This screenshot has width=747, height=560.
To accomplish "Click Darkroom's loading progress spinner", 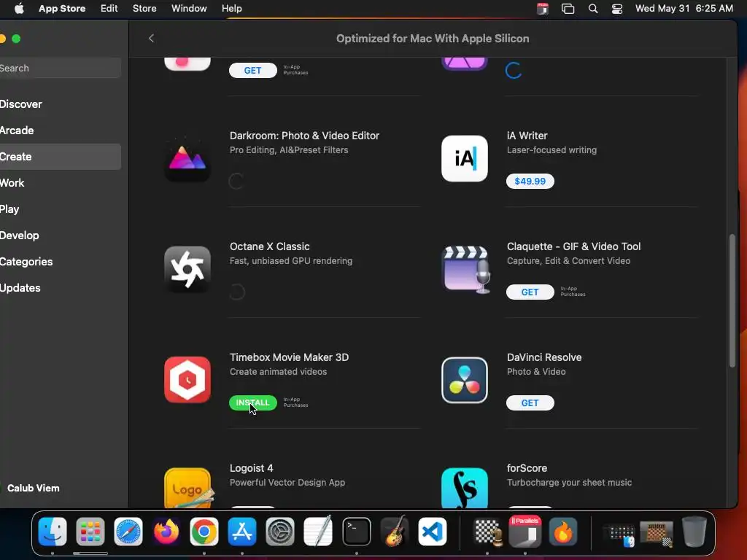I will 237,181.
